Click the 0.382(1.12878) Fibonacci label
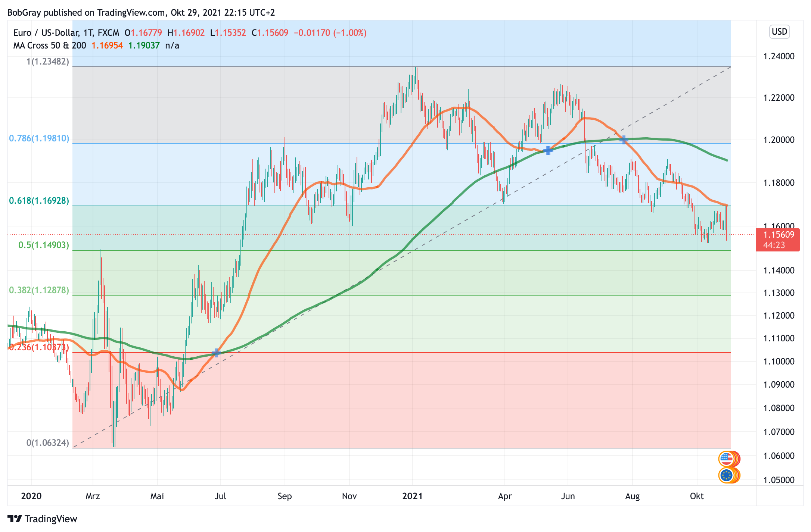The image size is (811, 532). tap(39, 290)
